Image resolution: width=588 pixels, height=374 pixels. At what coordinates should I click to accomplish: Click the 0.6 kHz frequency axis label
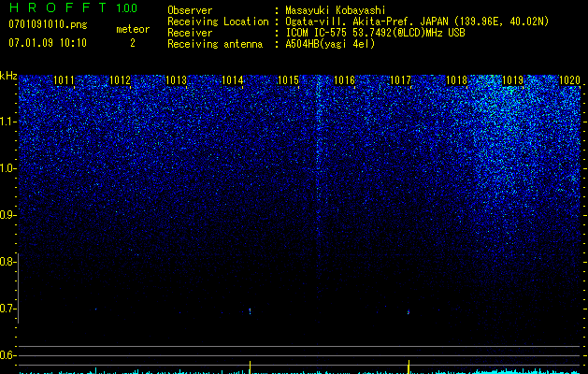(x=7, y=355)
